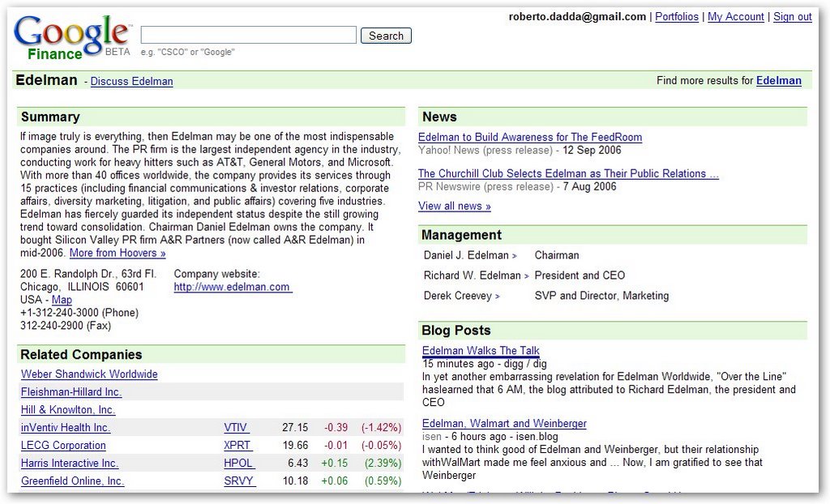Click the Summary section heading

coord(50,117)
